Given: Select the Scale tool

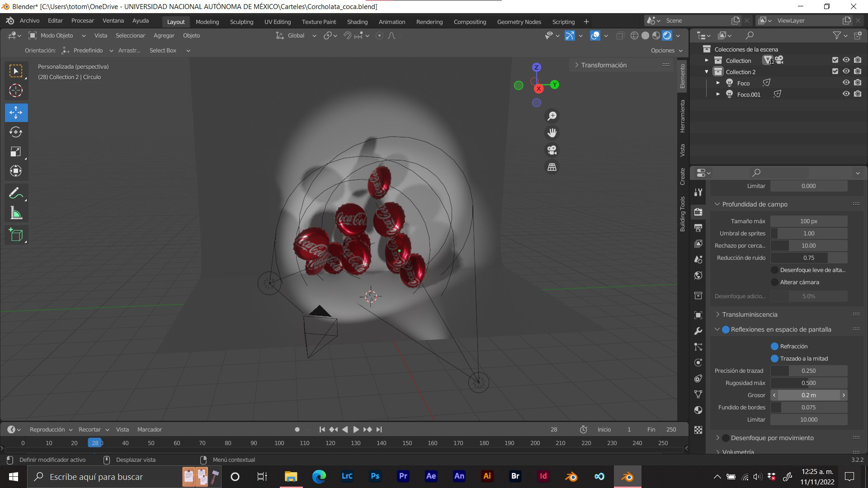Looking at the screenshot, I should pyautogui.click(x=16, y=151).
